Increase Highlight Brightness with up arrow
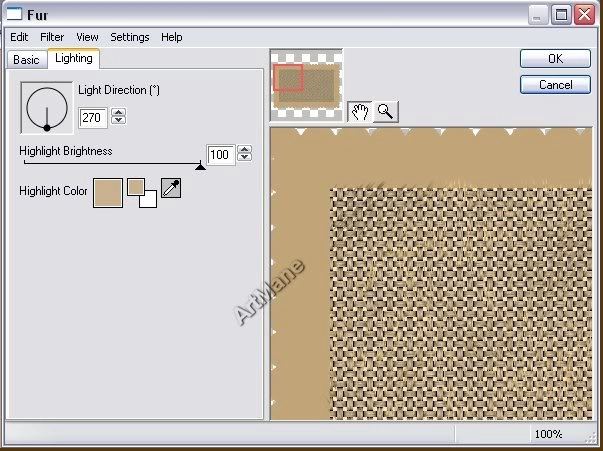Viewport: 603px width, 451px height. click(x=245, y=149)
